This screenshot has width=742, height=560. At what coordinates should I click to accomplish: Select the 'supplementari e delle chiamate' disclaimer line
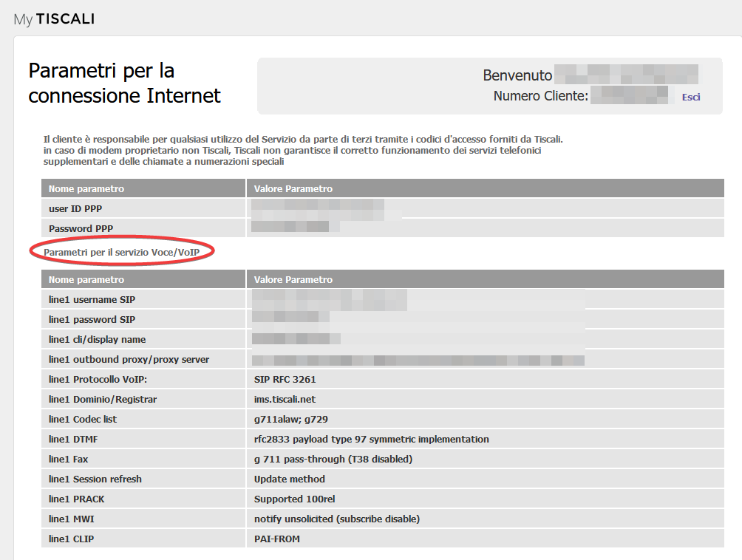click(x=164, y=161)
